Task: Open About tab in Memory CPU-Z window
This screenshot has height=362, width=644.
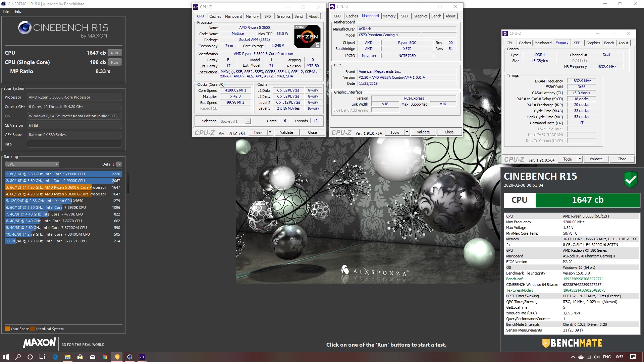Action: coord(623,43)
